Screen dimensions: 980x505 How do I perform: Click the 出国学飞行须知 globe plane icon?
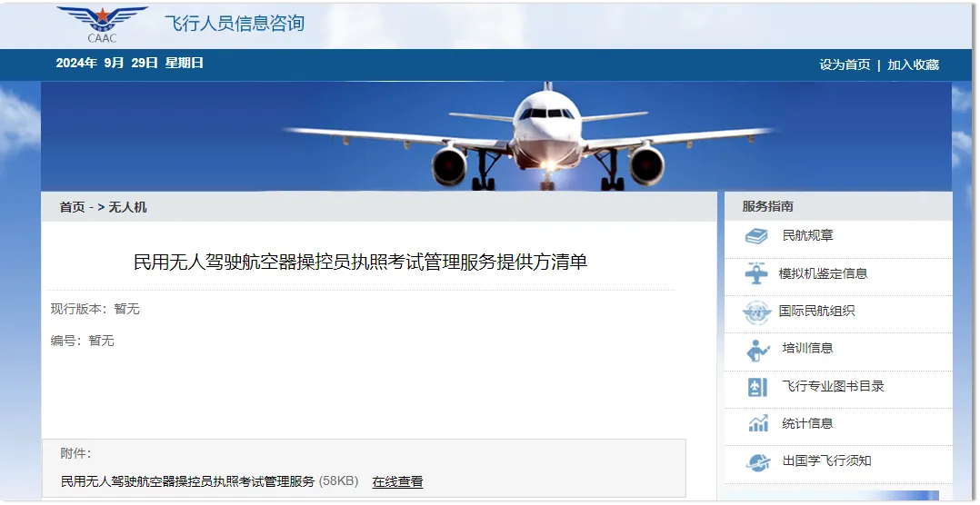pyautogui.click(x=758, y=462)
